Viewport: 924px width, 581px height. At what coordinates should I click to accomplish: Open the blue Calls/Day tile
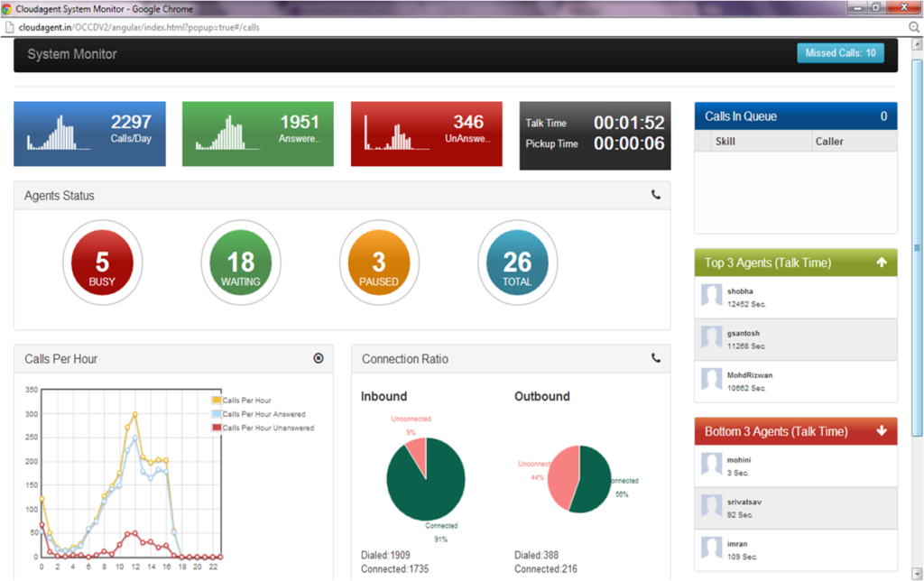point(89,134)
